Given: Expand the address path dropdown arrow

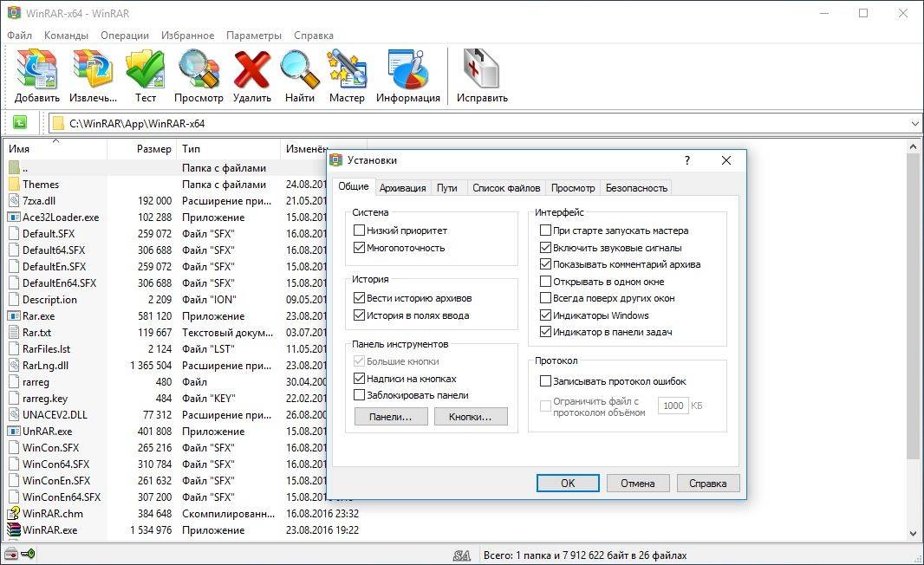Looking at the screenshot, I should point(914,124).
